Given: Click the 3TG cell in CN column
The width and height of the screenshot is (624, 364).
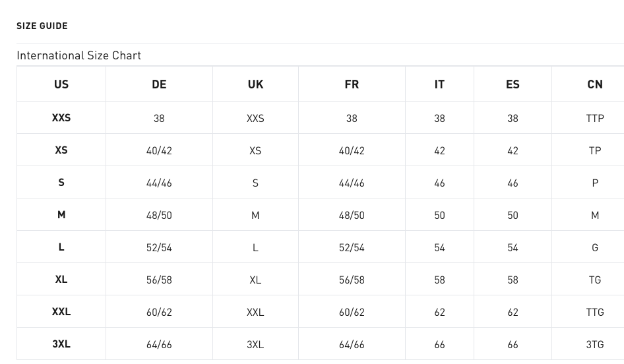Looking at the screenshot, I should tap(595, 344).
